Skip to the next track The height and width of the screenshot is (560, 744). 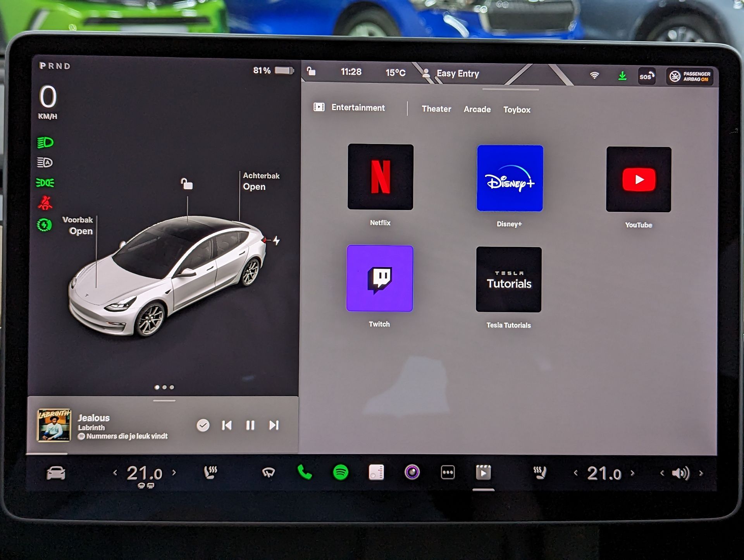(274, 425)
